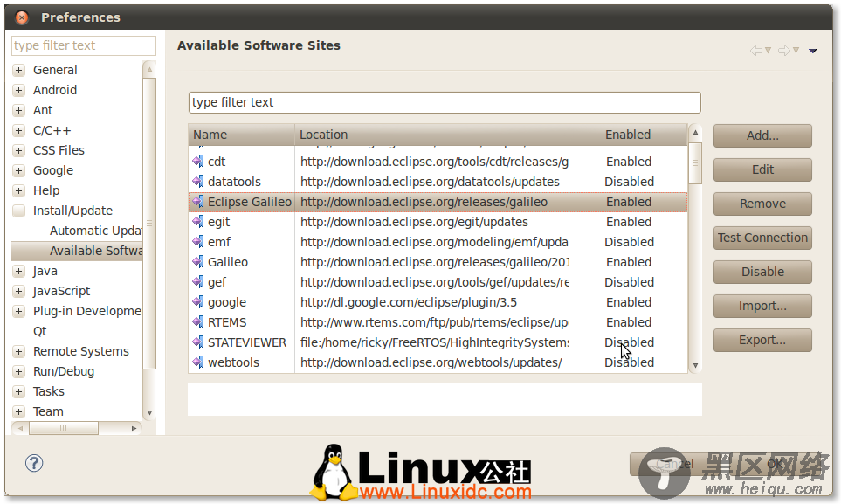Screen dimensions: 841x504
Task: Select the Run/Debug preferences label
Action: 63,371
